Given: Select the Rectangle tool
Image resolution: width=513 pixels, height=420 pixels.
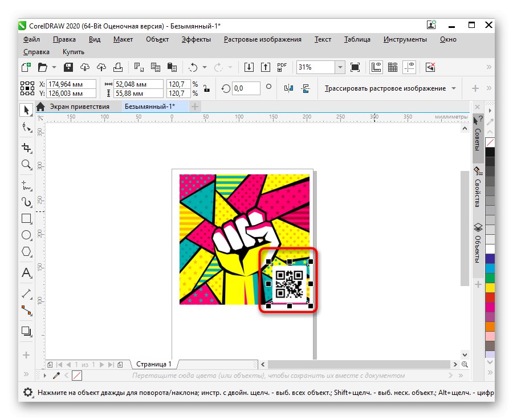Looking at the screenshot, I should tap(26, 218).
